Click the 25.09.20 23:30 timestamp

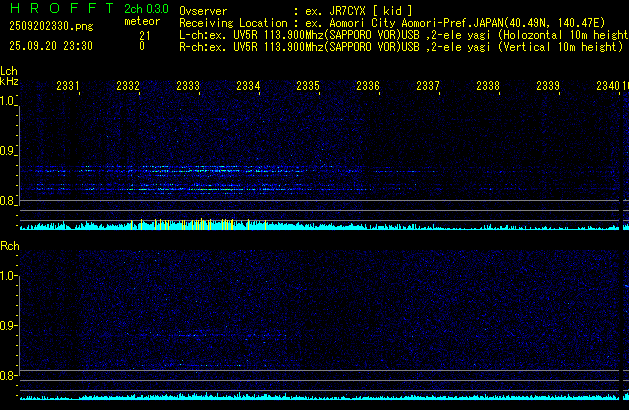[48, 46]
